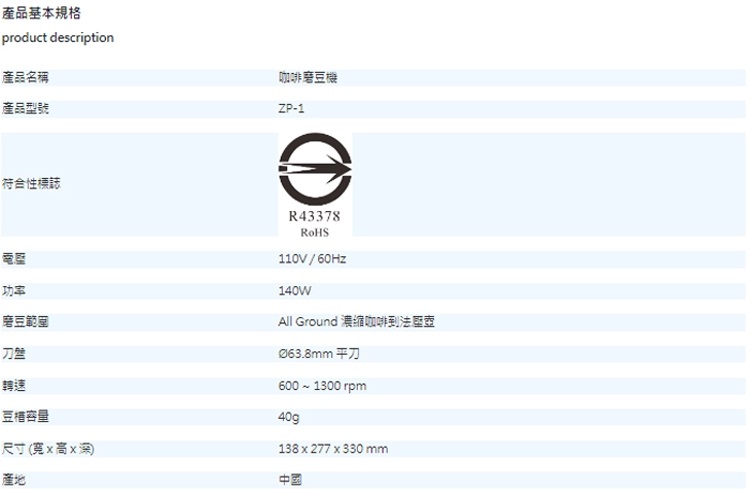Select the heading text '產品基本規格'
750x489 pixels.
pos(41,13)
